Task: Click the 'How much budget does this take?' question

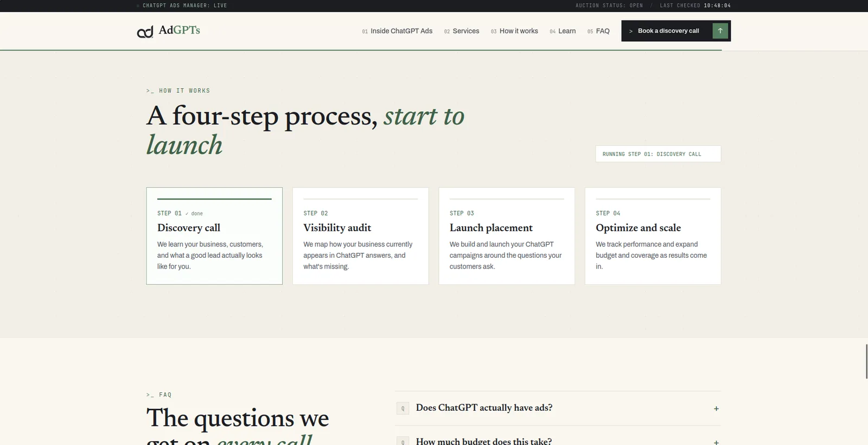Action: 484,442
